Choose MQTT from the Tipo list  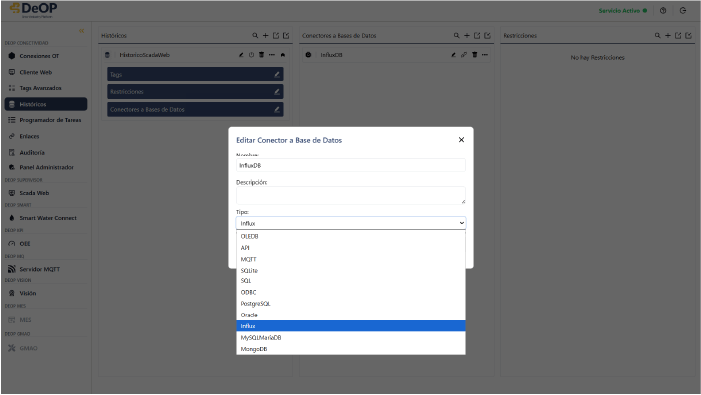click(x=350, y=259)
